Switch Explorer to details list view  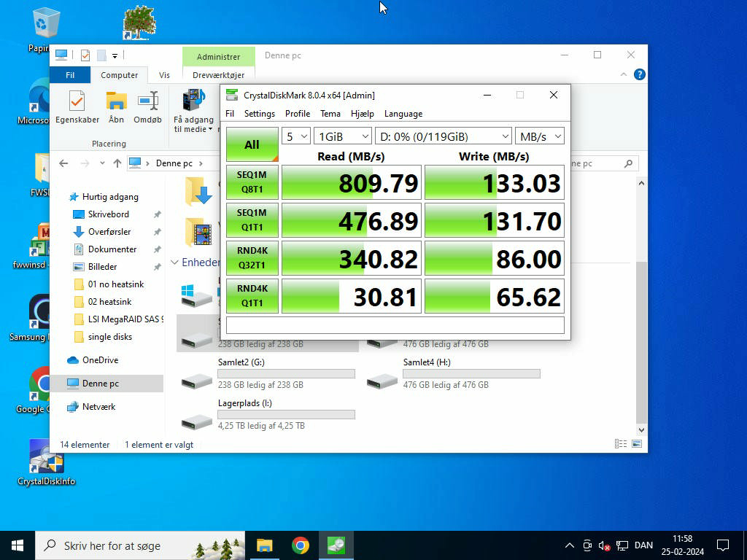(621, 444)
